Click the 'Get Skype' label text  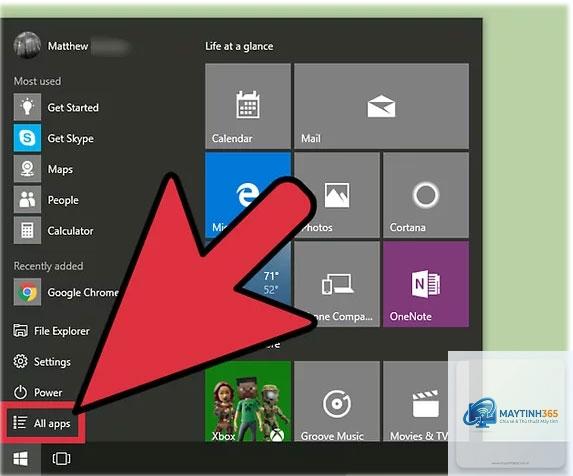pos(71,138)
